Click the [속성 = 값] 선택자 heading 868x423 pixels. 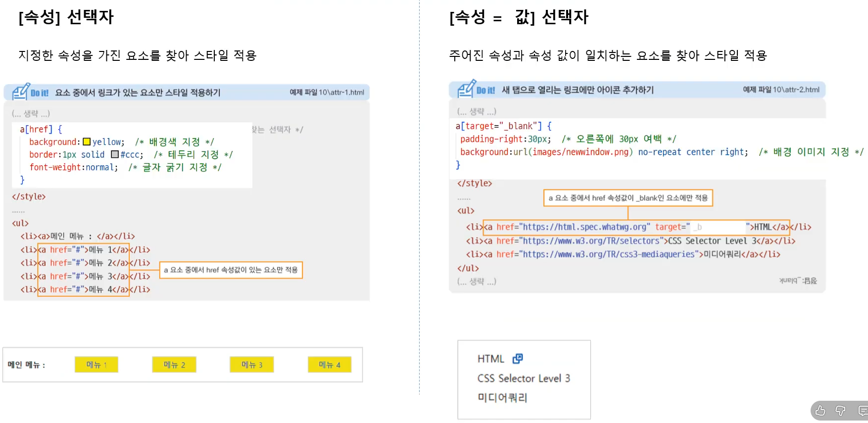519,17
